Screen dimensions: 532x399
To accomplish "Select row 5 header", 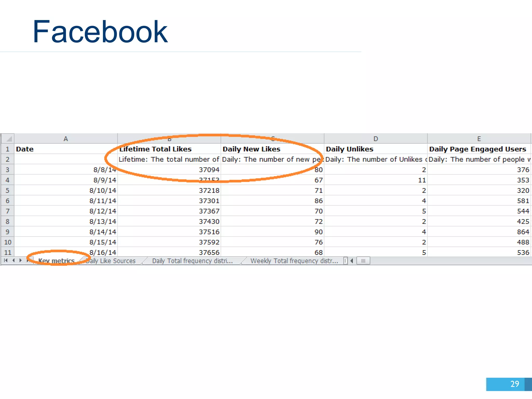I will (x=8, y=190).
